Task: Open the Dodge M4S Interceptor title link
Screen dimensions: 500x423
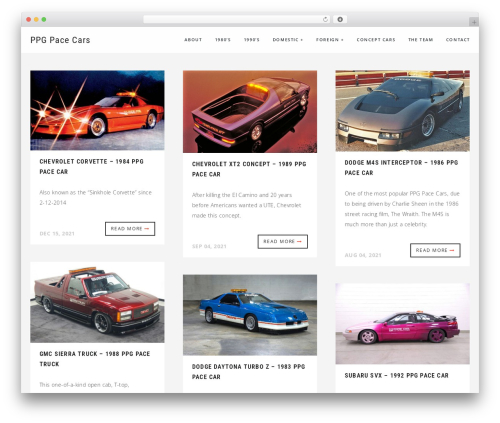Action: pyautogui.click(x=401, y=168)
